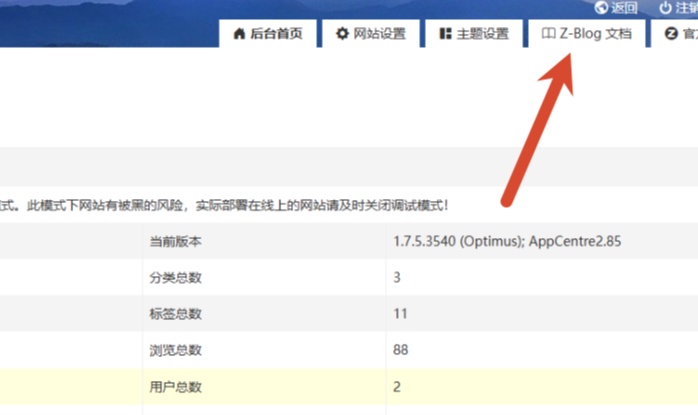Screen dimensions: 698x415
Task: Open the 后台首页 tab
Action: click(268, 33)
